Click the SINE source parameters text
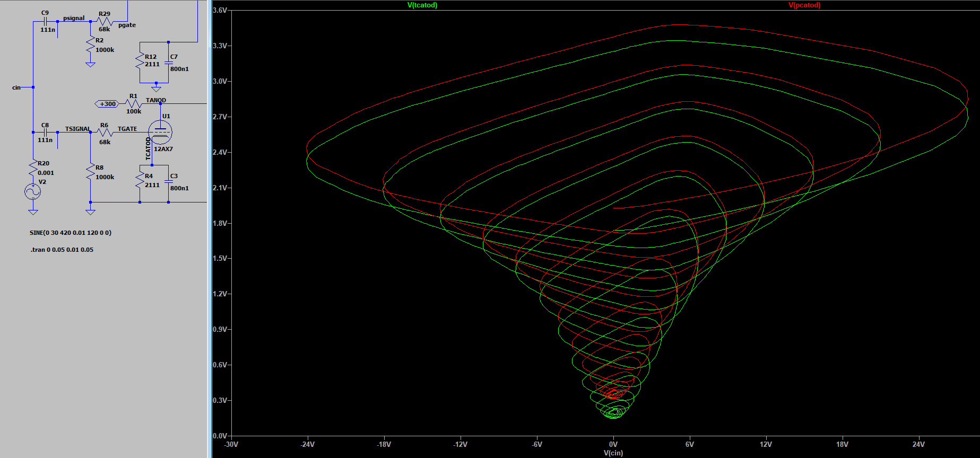Screen dimensions: 980x458 click(71, 233)
